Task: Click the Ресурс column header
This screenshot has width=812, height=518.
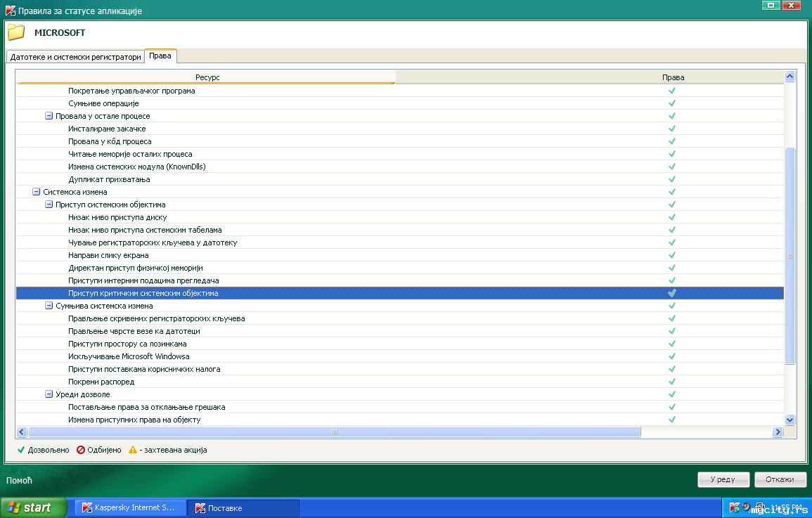Action: coord(207,77)
